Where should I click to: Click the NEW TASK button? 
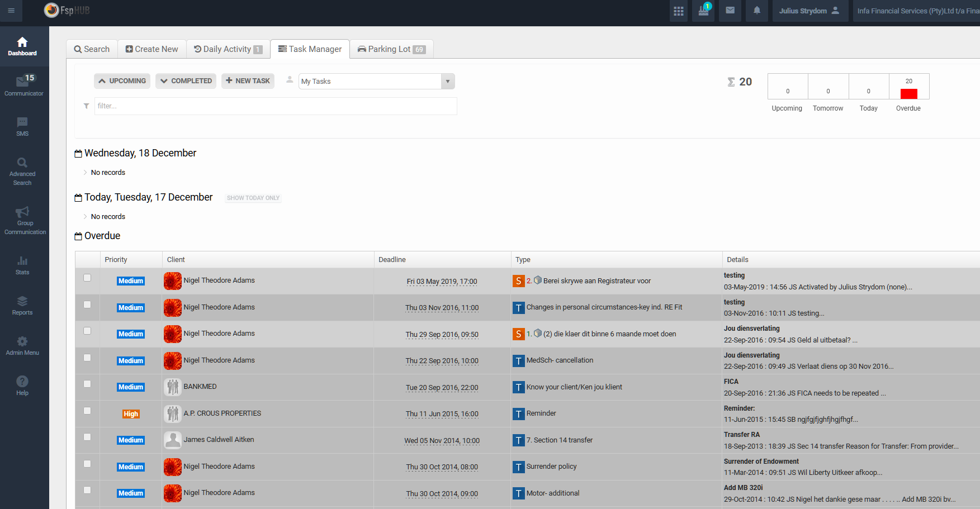coord(248,81)
